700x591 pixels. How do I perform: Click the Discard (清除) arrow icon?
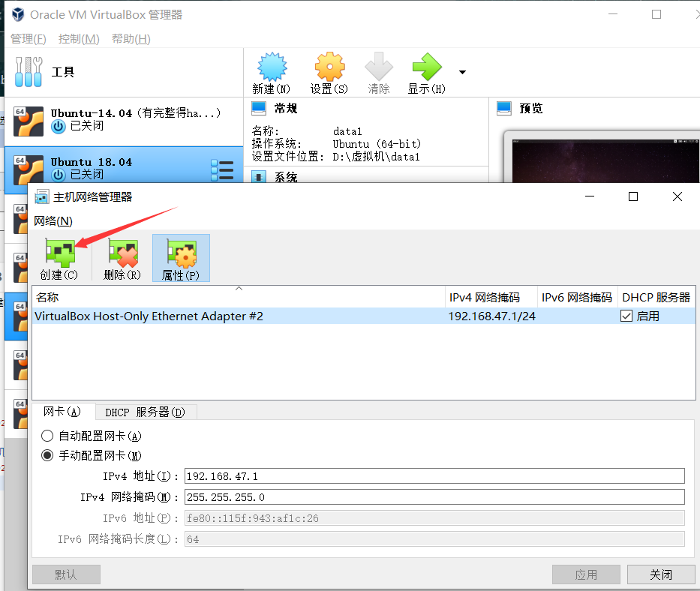379,67
